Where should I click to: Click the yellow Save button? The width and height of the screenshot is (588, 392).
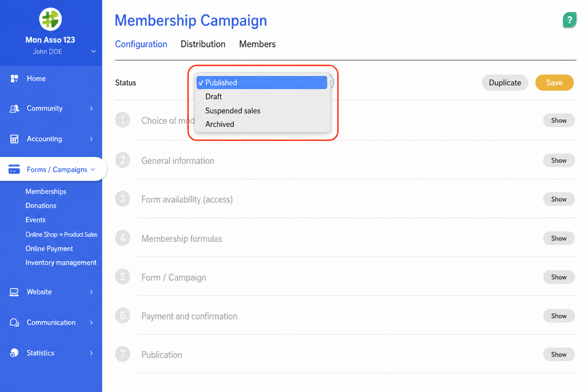coord(554,83)
